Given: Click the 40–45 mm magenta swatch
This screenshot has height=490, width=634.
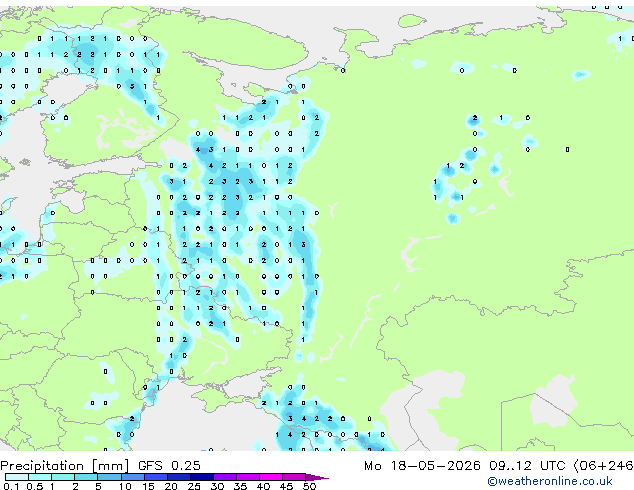Looking at the screenshot, I should 271,477.
